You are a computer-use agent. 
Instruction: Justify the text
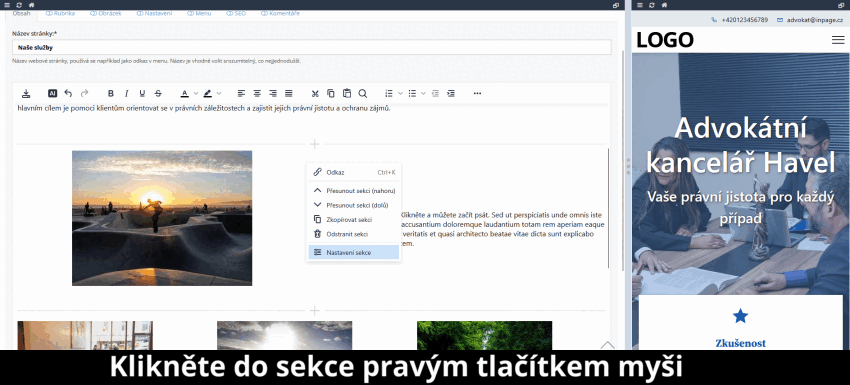click(x=289, y=93)
